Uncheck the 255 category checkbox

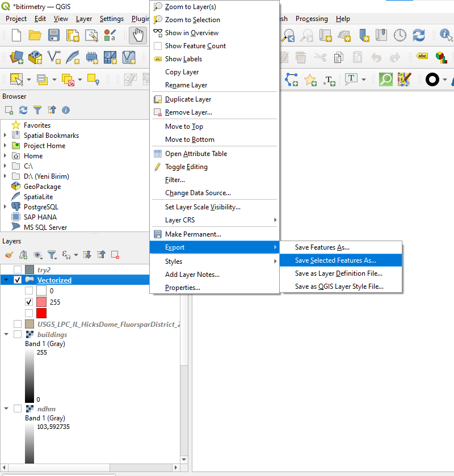click(29, 302)
